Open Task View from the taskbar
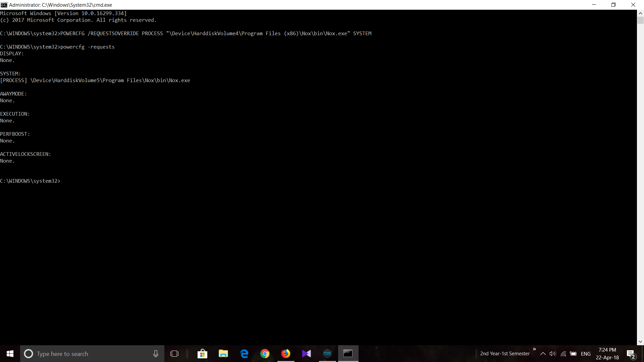This screenshot has width=644, height=362. point(174,354)
